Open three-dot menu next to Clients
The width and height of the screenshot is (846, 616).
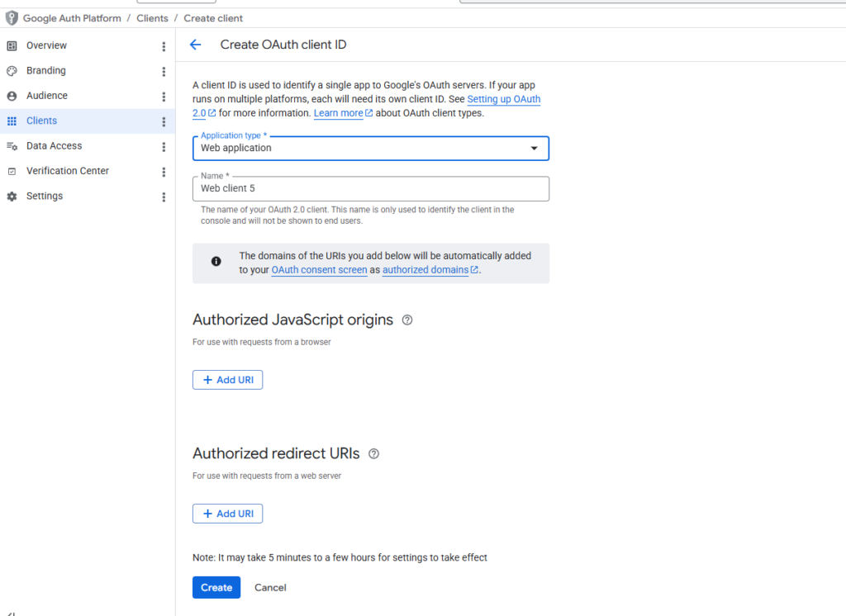tap(164, 121)
